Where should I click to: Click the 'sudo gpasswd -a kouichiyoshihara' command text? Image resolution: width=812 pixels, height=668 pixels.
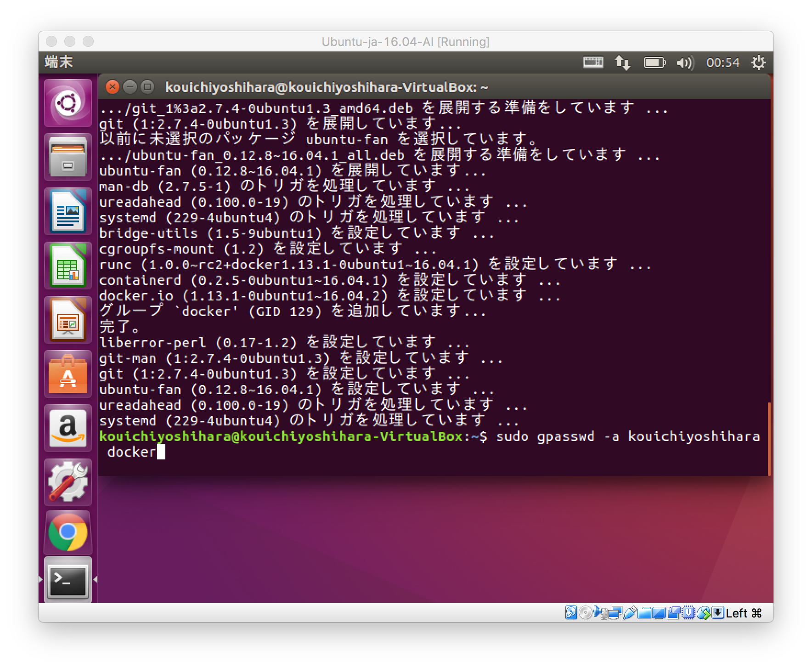pyautogui.click(x=628, y=436)
